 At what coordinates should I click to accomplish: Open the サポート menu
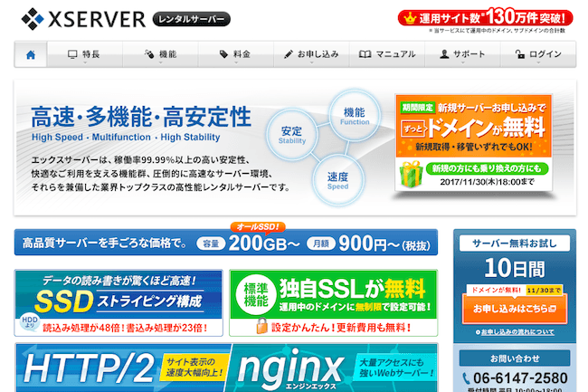[x=463, y=54]
